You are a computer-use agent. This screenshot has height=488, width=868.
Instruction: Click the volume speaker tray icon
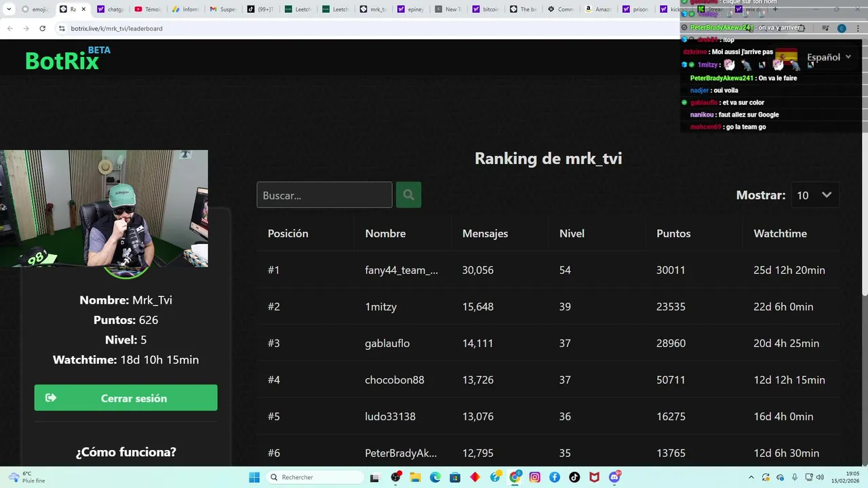(x=820, y=477)
